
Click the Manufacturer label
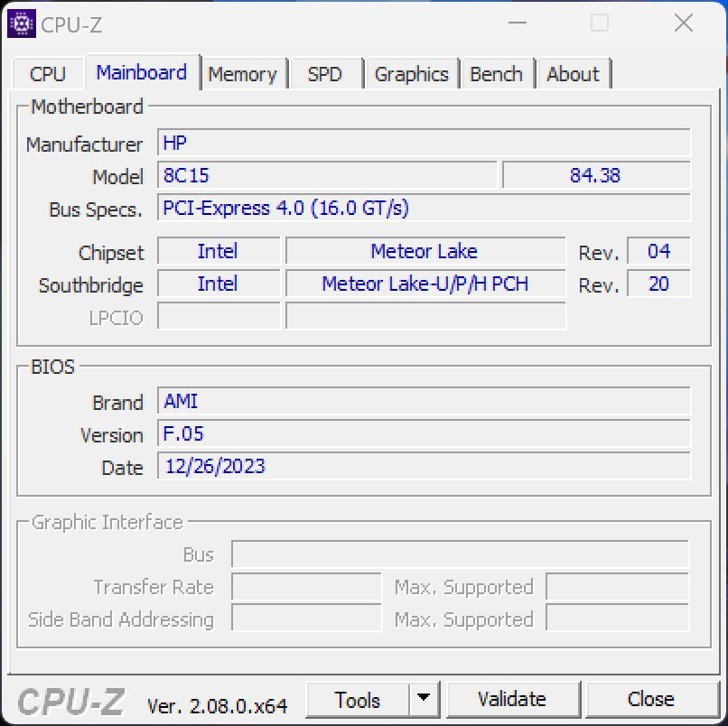point(84,144)
